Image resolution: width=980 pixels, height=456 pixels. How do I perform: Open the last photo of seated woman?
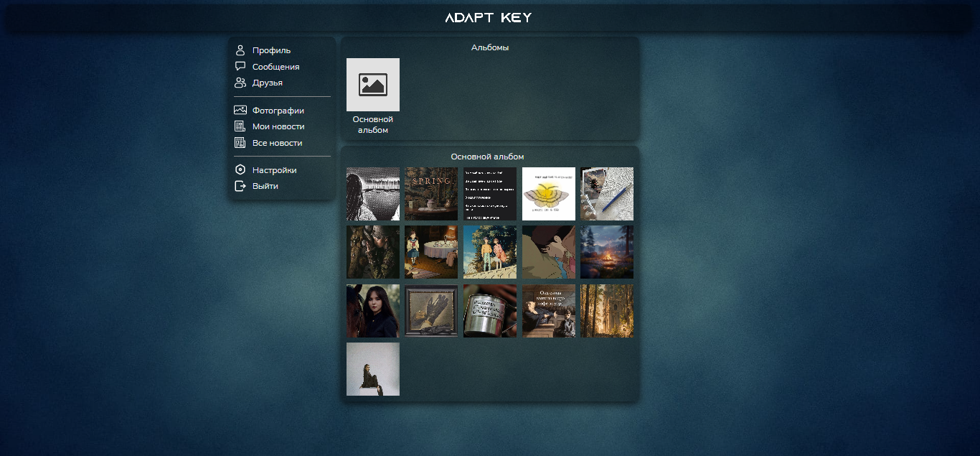point(373,369)
